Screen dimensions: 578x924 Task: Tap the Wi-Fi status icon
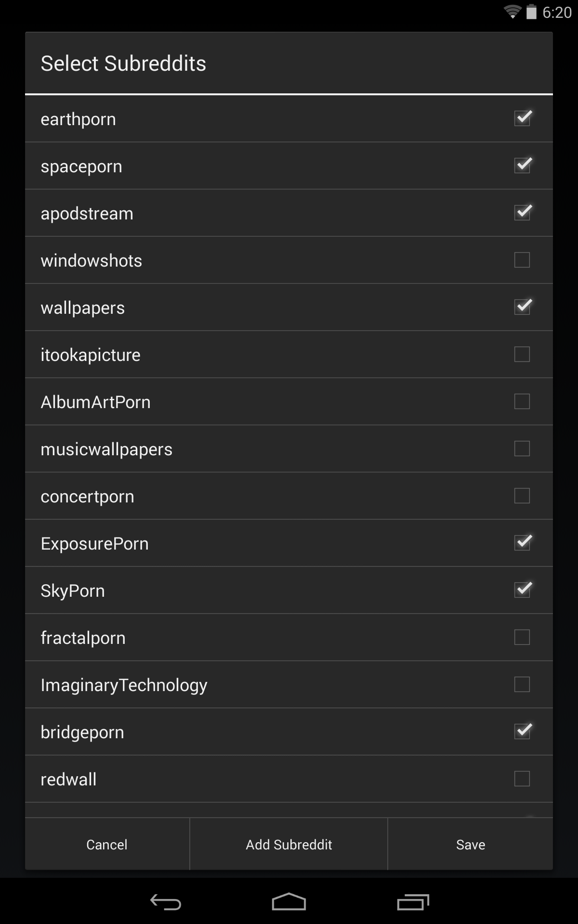512,12
